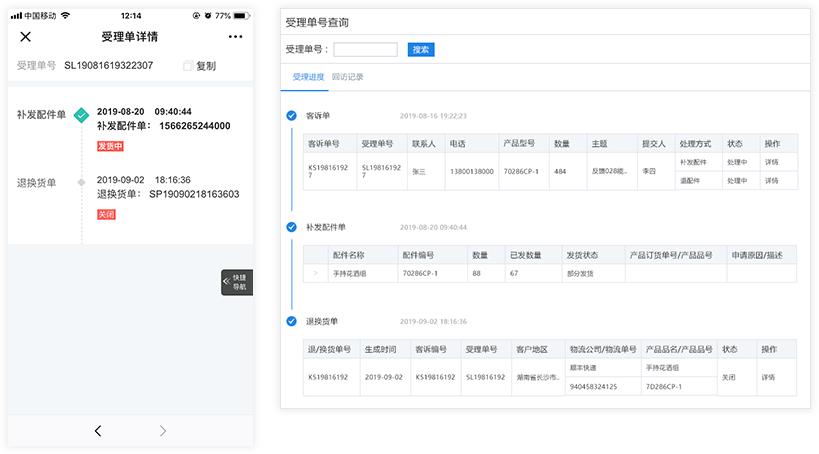Click the blue check icon beside the desktop 退换货单 step

pos(291,321)
